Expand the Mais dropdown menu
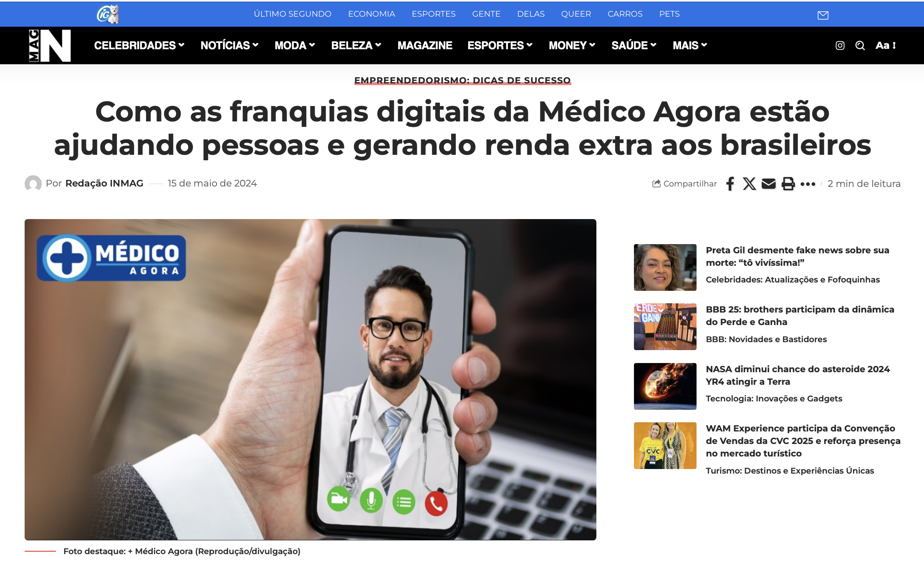The image size is (924, 570). pos(690,45)
